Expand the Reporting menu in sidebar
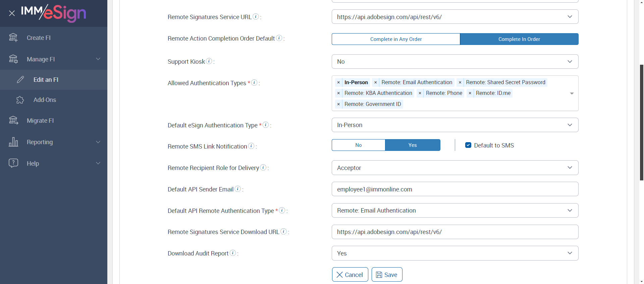The width and height of the screenshot is (644, 284). point(54,142)
